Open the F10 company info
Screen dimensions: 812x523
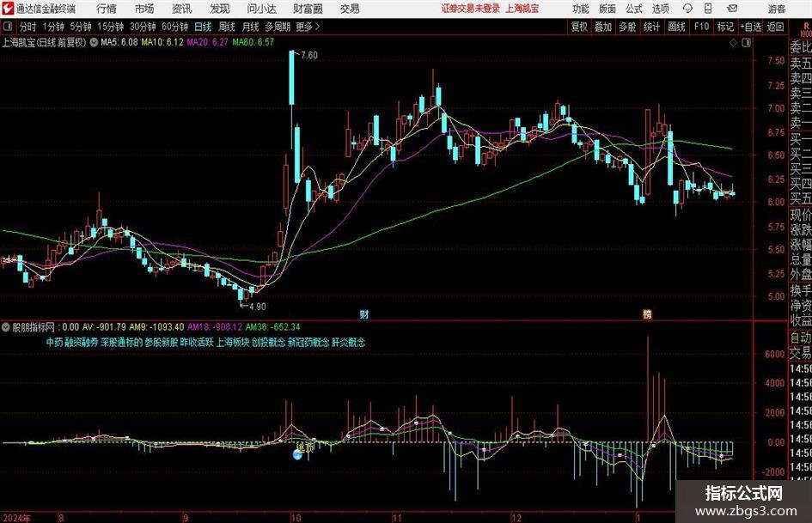point(701,27)
